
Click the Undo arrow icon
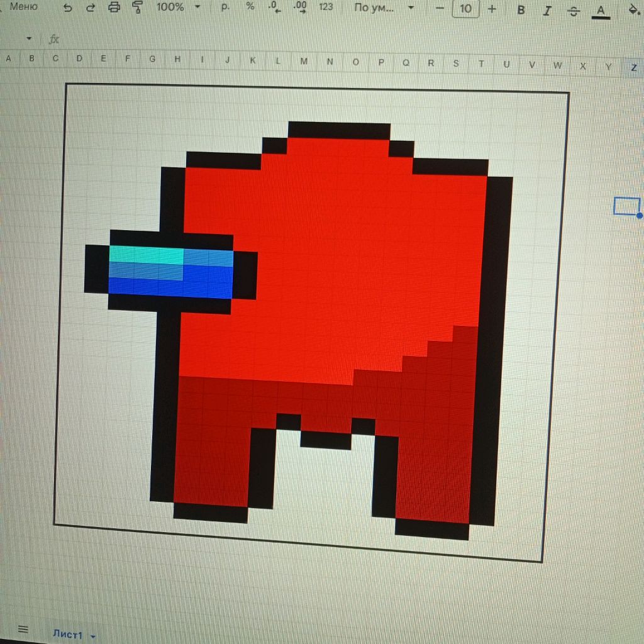click(x=67, y=8)
